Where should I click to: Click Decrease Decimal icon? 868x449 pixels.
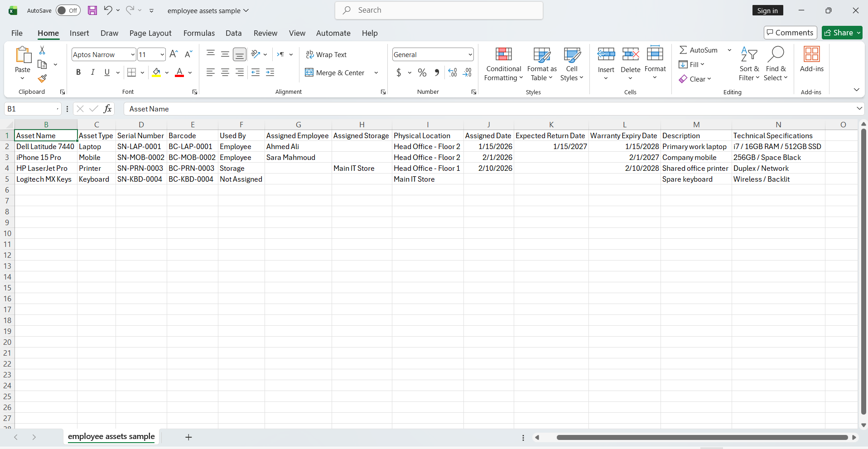point(467,72)
